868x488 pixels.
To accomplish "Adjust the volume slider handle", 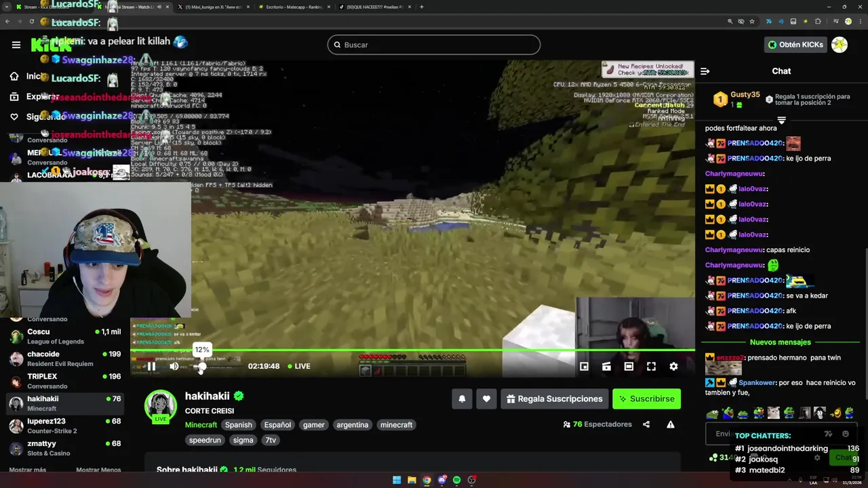I will [x=201, y=366].
